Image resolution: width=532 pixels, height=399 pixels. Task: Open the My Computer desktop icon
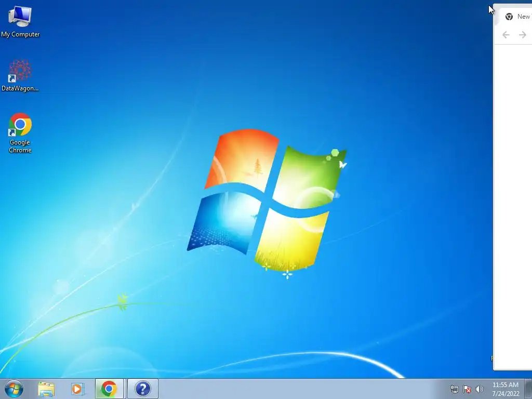pyautogui.click(x=20, y=22)
